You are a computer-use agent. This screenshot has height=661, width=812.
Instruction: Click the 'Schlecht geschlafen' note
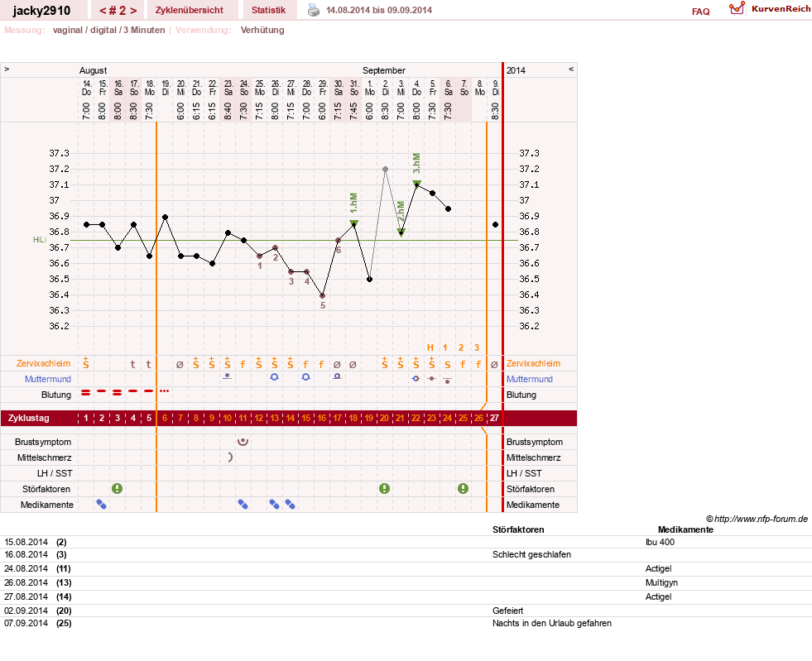coord(531,554)
